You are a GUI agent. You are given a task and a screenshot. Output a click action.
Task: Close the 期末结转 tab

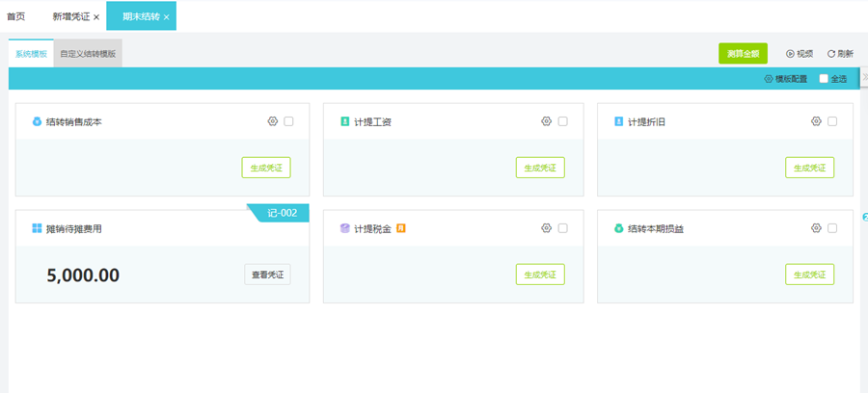click(167, 17)
